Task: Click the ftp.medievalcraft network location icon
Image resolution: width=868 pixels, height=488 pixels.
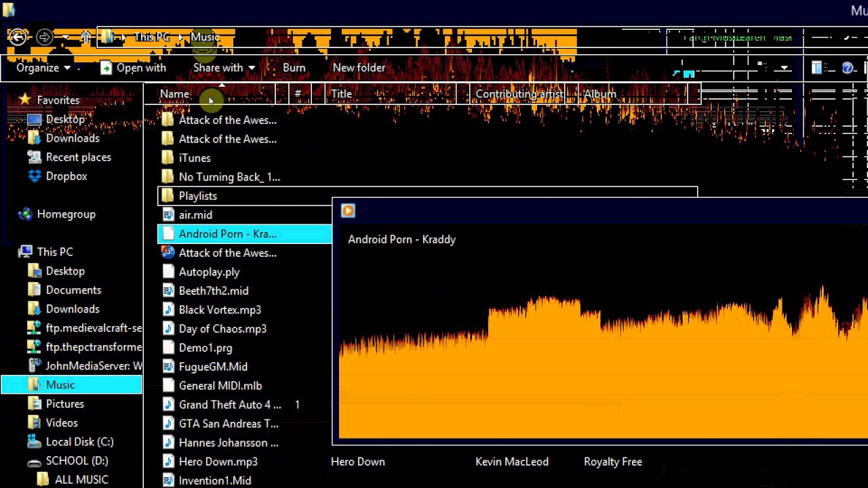Action: click(35, 328)
